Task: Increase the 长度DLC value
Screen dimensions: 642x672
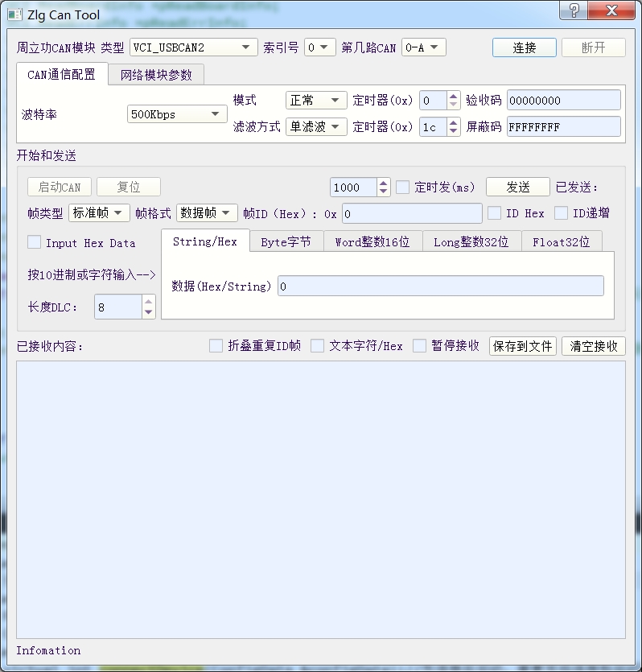Action: pos(148,301)
